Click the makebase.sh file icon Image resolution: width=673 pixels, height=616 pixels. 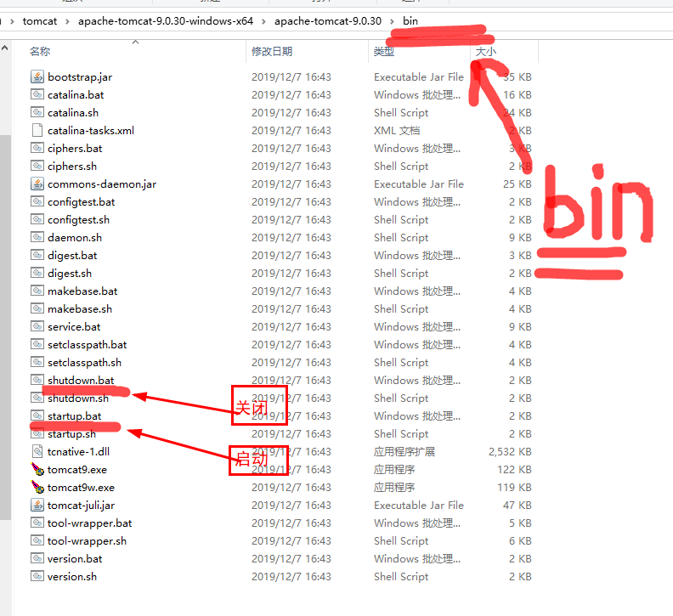(37, 308)
